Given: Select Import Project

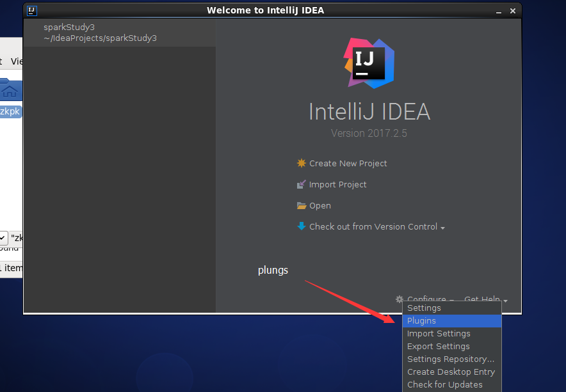Looking at the screenshot, I should click(x=337, y=185).
